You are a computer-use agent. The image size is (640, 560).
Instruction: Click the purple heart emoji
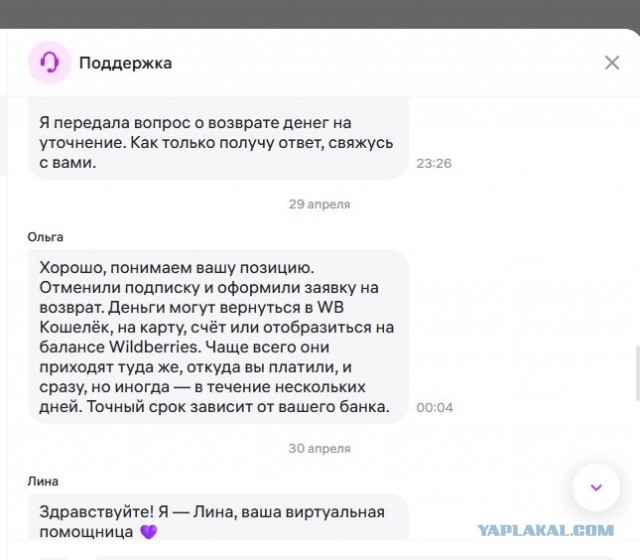(149, 532)
